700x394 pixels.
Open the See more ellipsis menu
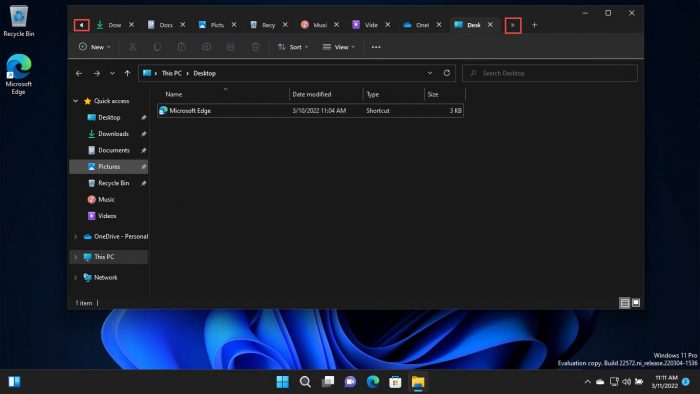pos(376,47)
